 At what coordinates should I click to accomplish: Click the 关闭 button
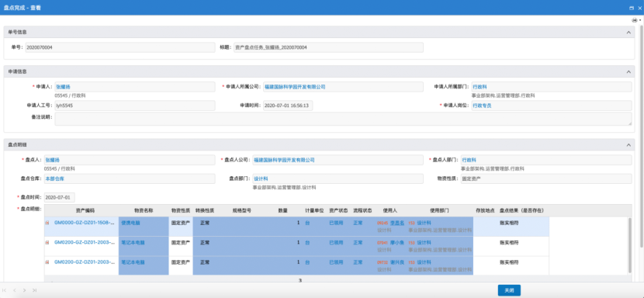click(x=509, y=290)
